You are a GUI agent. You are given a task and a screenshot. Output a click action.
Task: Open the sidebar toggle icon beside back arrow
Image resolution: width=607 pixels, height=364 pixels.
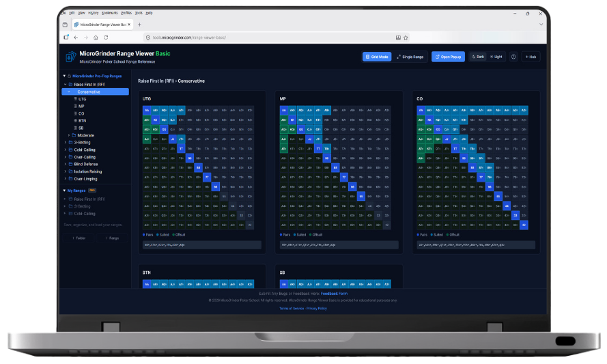(66, 38)
